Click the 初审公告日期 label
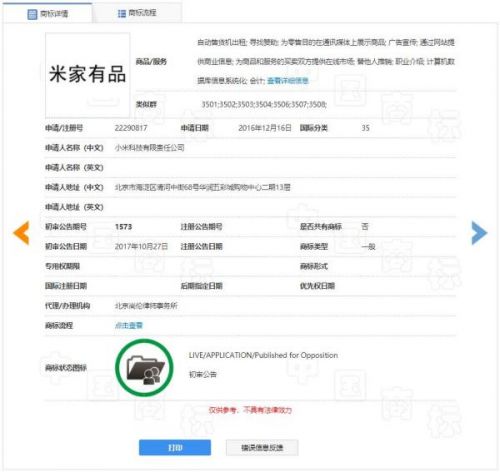 66,247
